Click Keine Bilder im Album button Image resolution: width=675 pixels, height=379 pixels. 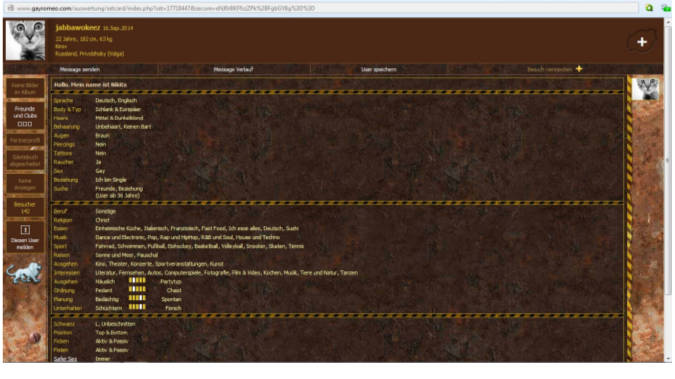point(25,88)
